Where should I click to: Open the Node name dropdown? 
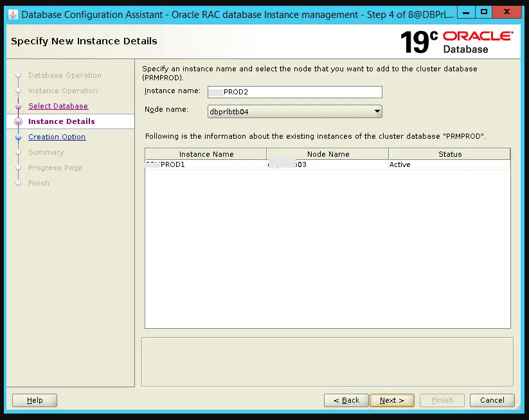(295, 112)
